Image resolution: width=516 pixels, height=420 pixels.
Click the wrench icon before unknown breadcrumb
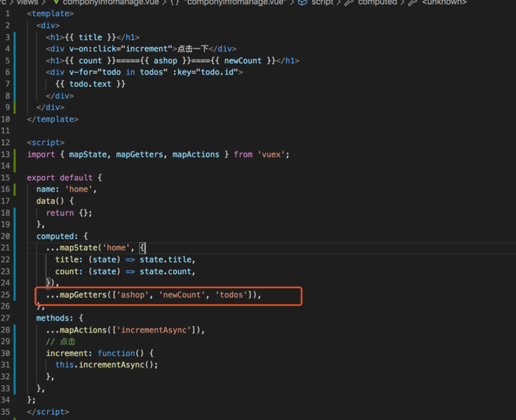click(413, 2)
